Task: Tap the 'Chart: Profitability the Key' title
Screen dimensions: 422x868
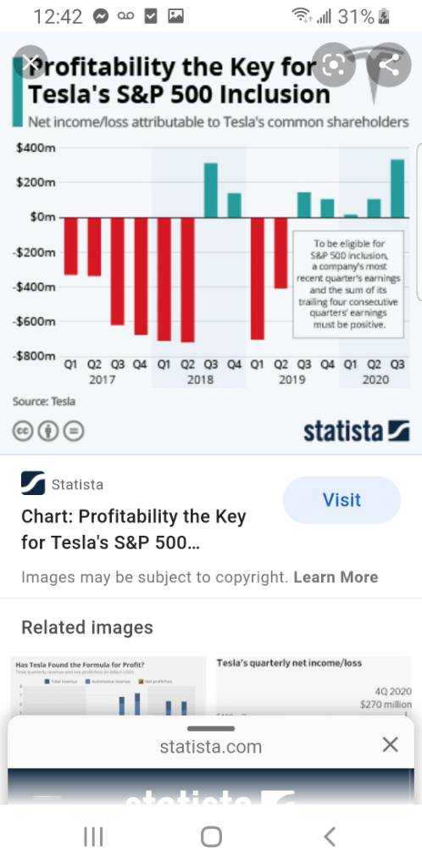Action: (x=133, y=531)
